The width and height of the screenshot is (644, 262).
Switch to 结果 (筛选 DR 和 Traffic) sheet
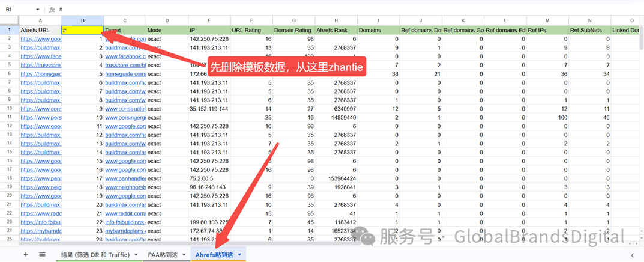95,255
